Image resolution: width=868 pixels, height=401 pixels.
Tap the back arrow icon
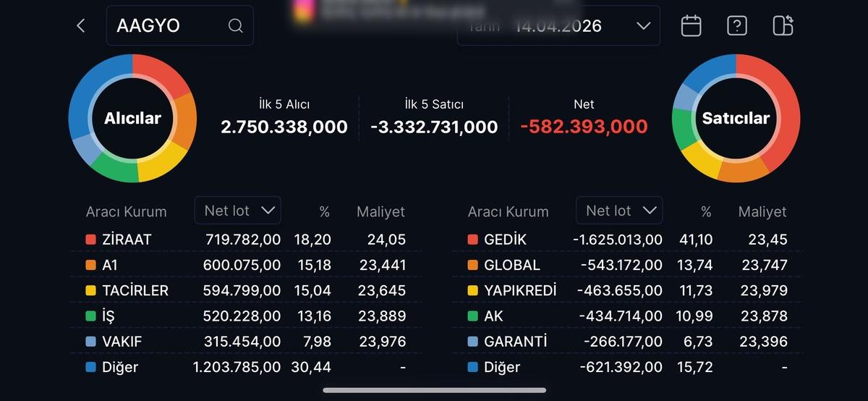80,26
